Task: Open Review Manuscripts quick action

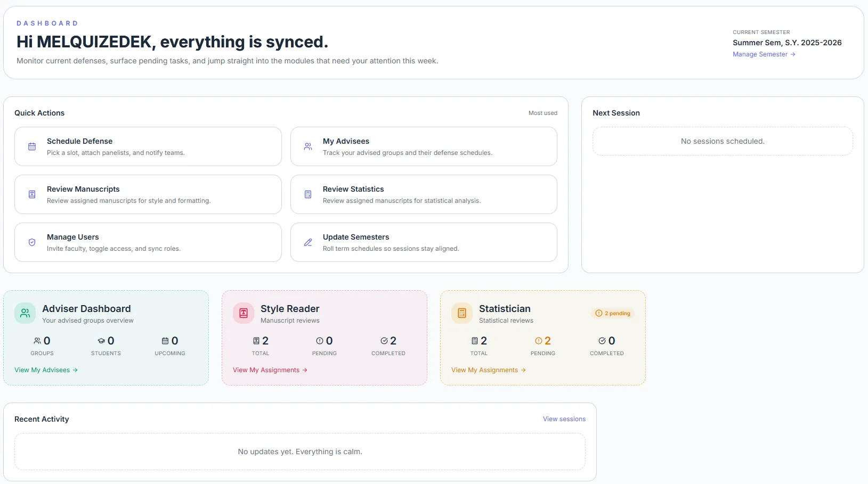Action: pos(148,194)
